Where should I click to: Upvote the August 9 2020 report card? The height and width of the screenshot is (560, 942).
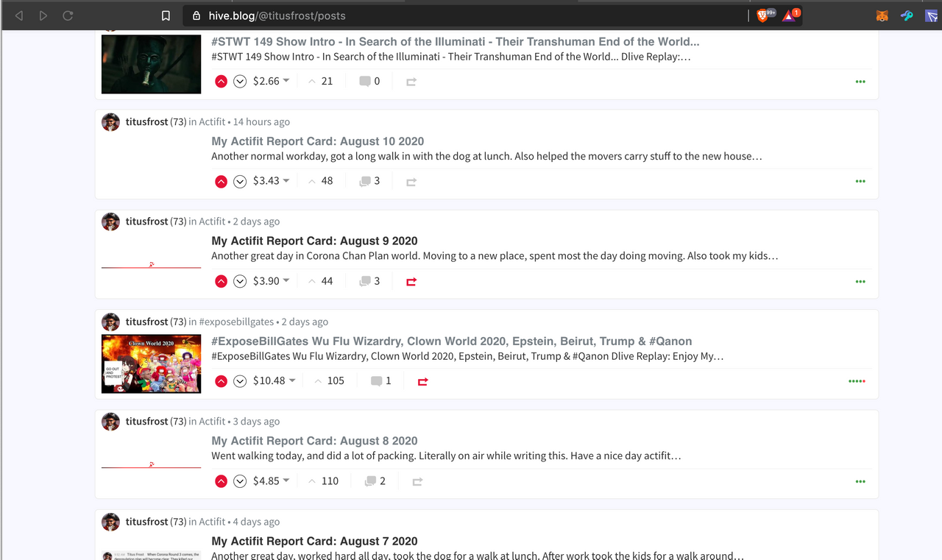[x=221, y=281]
